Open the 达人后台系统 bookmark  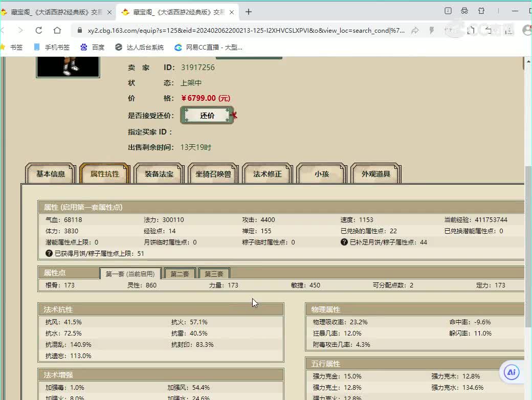pyautogui.click(x=140, y=47)
